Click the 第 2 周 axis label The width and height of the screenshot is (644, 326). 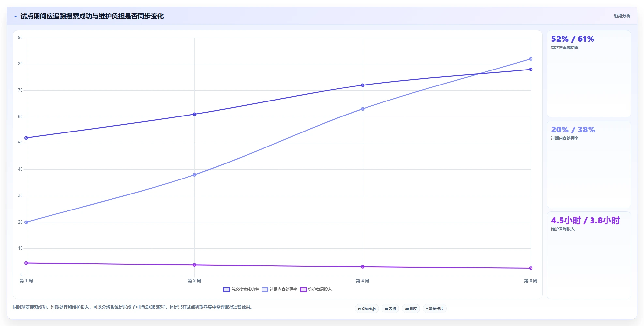(x=194, y=281)
